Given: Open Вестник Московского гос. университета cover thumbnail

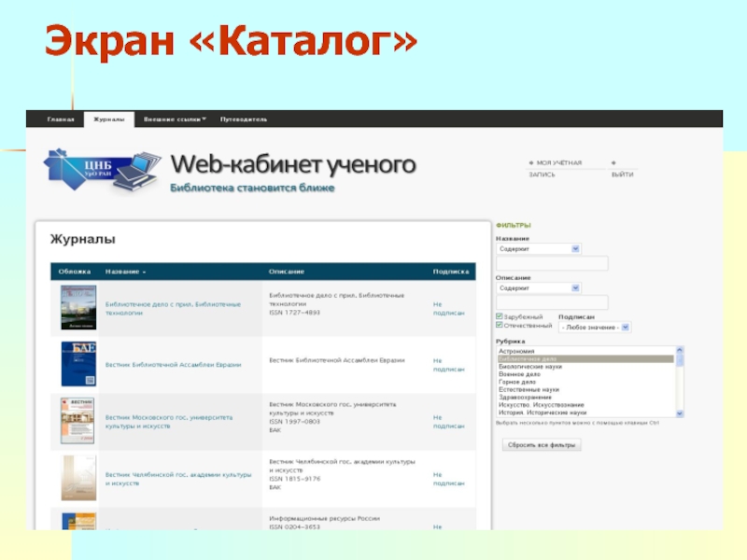Looking at the screenshot, I should (78, 421).
